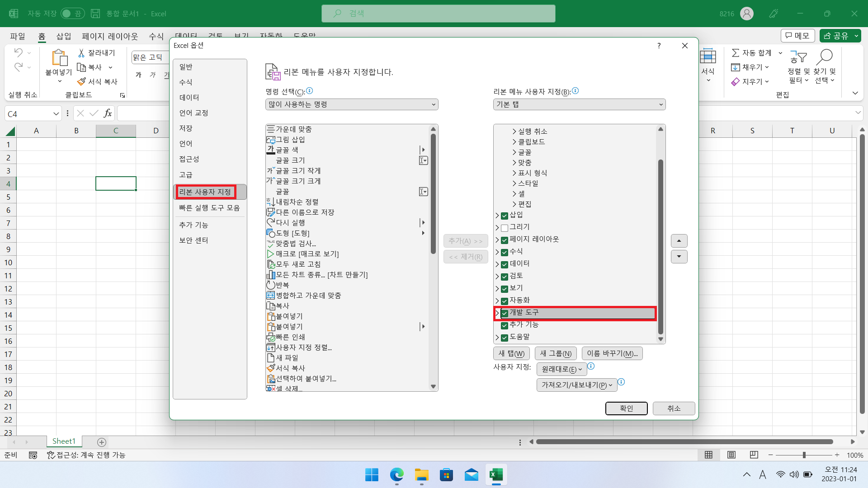868x488 pixels.
Task: Open the 기본 탭 ribbon customization dropdown
Action: 579,104
